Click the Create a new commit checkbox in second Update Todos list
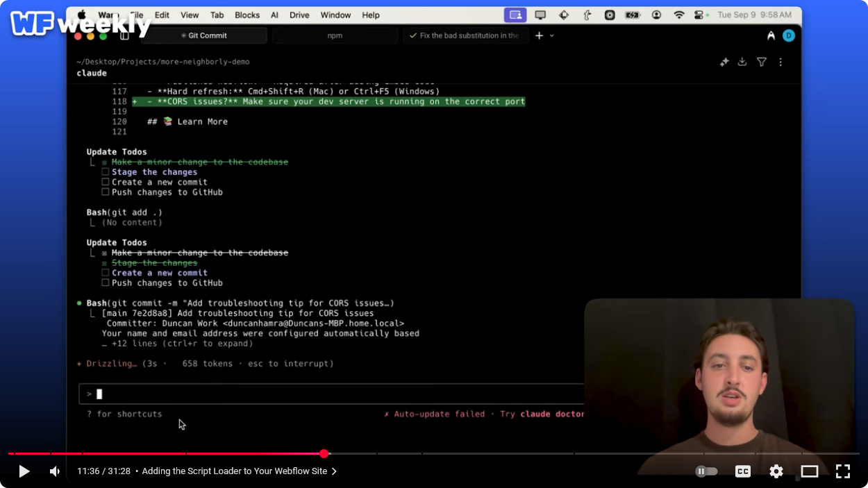This screenshot has width=868, height=488. tap(106, 273)
